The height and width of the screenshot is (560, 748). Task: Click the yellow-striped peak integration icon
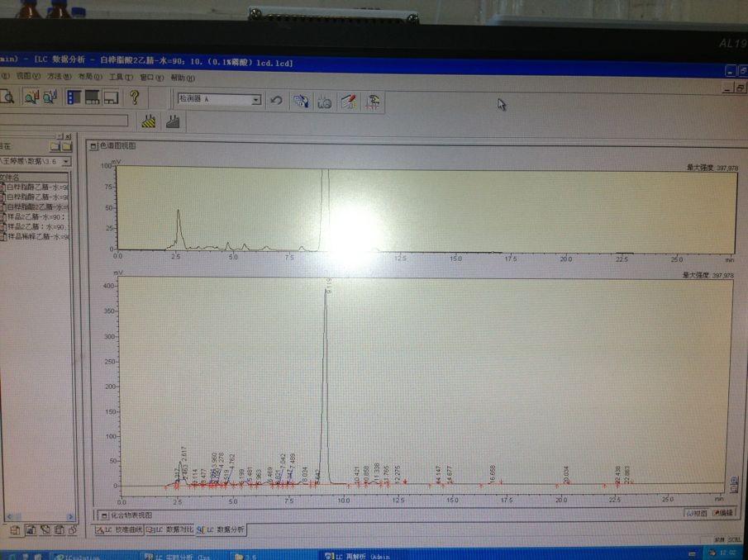coord(149,122)
